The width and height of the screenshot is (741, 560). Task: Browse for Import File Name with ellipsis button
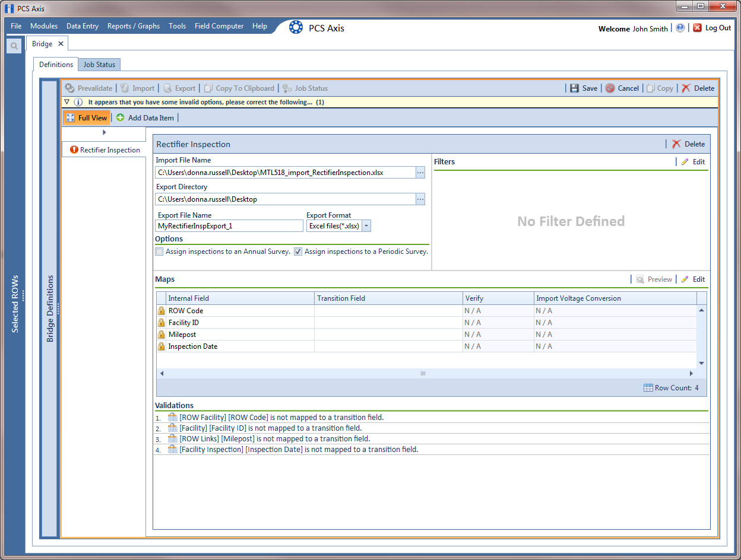click(x=420, y=173)
